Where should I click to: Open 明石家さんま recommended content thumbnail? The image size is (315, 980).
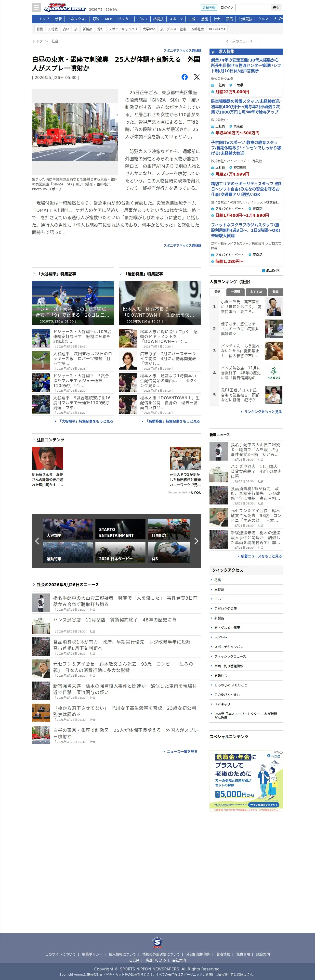point(48,458)
